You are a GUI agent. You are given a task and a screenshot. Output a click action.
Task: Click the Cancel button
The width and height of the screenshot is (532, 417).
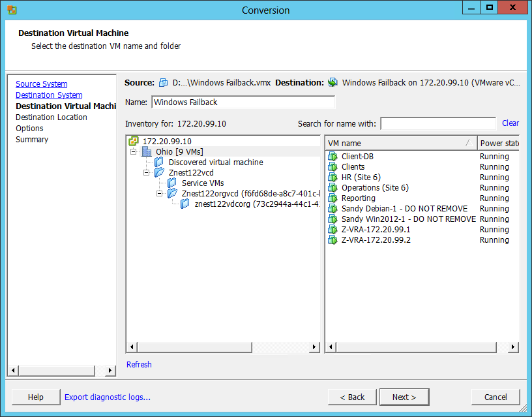point(495,397)
